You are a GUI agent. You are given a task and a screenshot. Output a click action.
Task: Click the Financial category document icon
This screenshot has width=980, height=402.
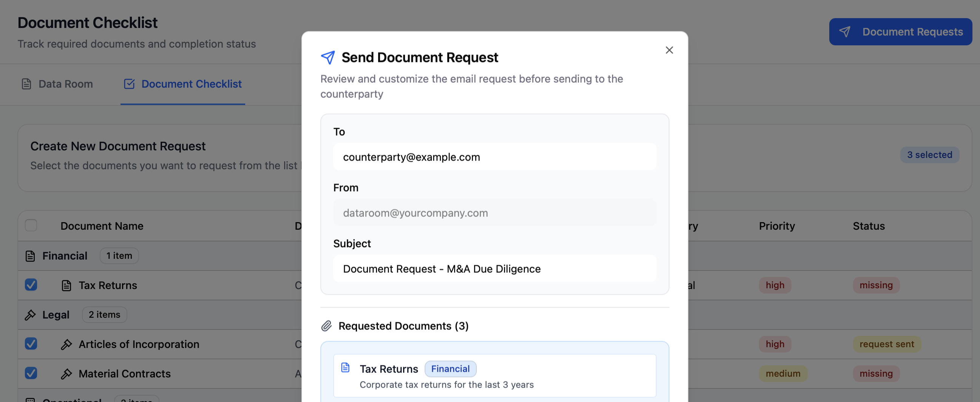[30, 256]
